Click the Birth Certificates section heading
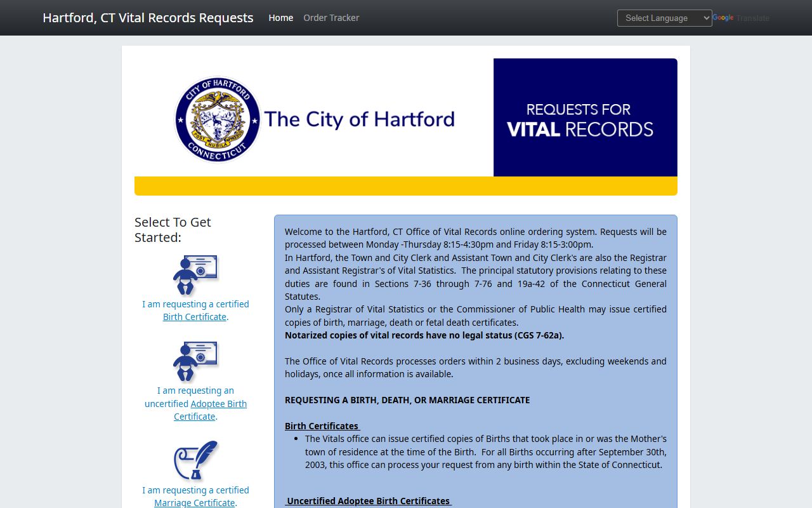Image resolution: width=812 pixels, height=508 pixels. [x=322, y=426]
